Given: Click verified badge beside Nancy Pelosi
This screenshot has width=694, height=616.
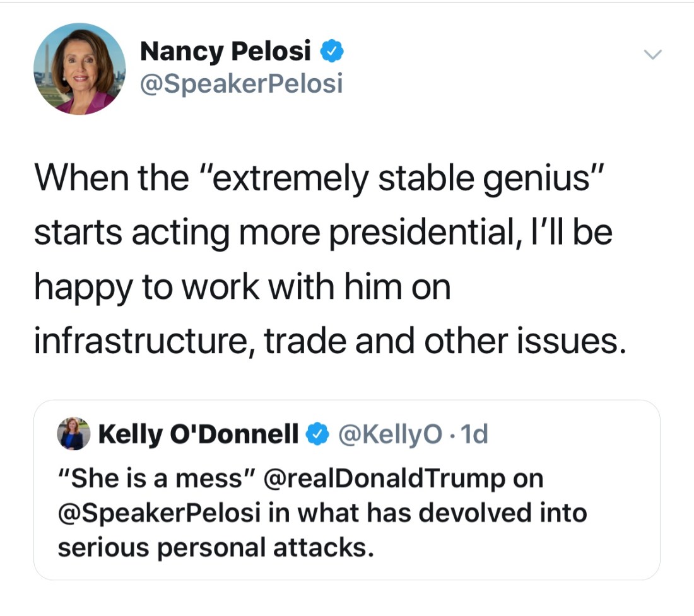Looking at the screenshot, I should pyautogui.click(x=332, y=52).
